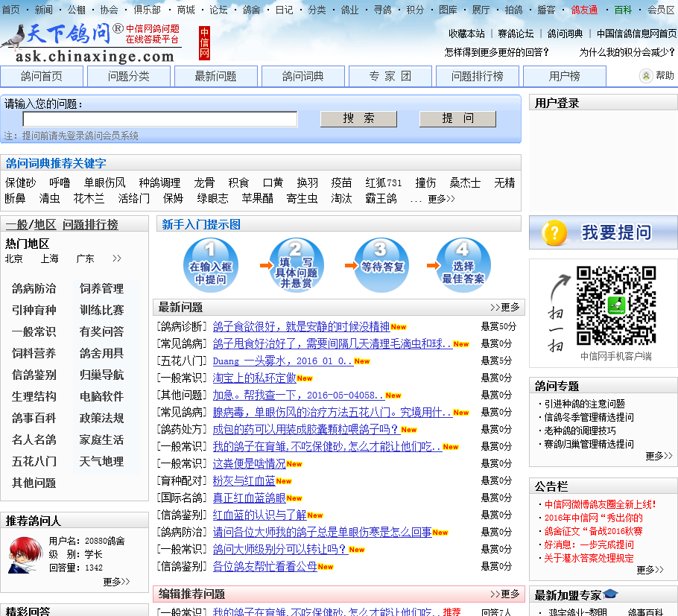678x616 pixels.
Task: Open category 训练比赛
Action: point(101,310)
